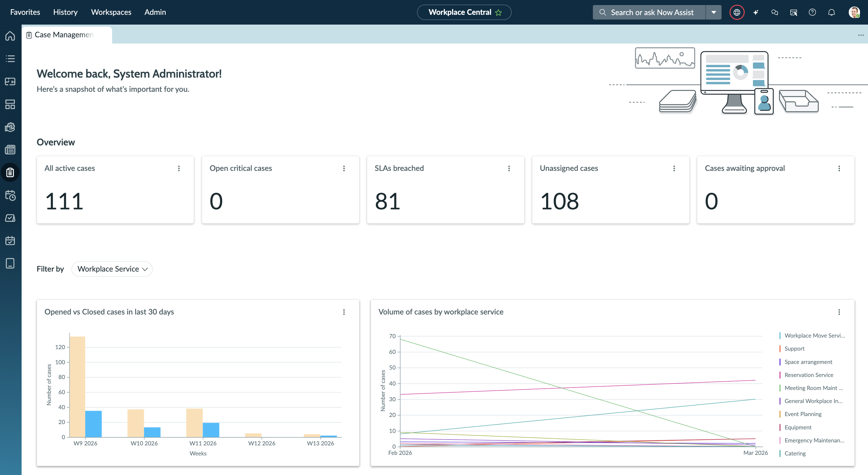Expand the Workplace Service filter dropdown
The image size is (868, 475).
[x=112, y=269]
